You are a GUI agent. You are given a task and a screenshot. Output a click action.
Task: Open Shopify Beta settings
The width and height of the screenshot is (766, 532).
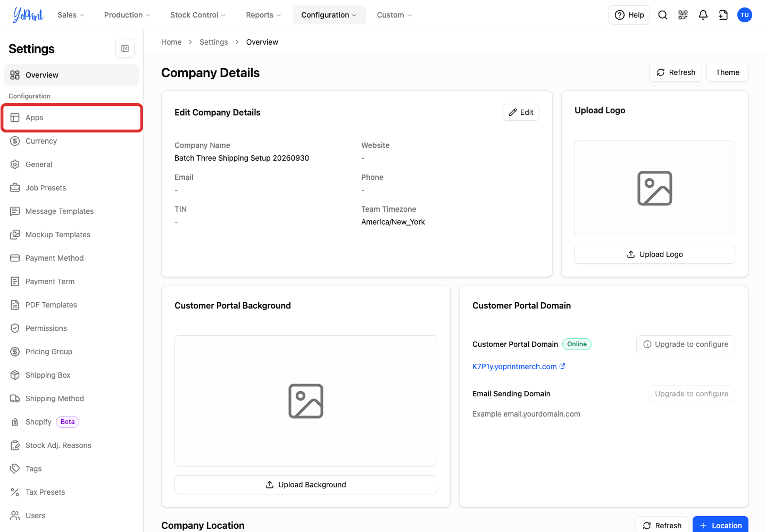[71, 422]
